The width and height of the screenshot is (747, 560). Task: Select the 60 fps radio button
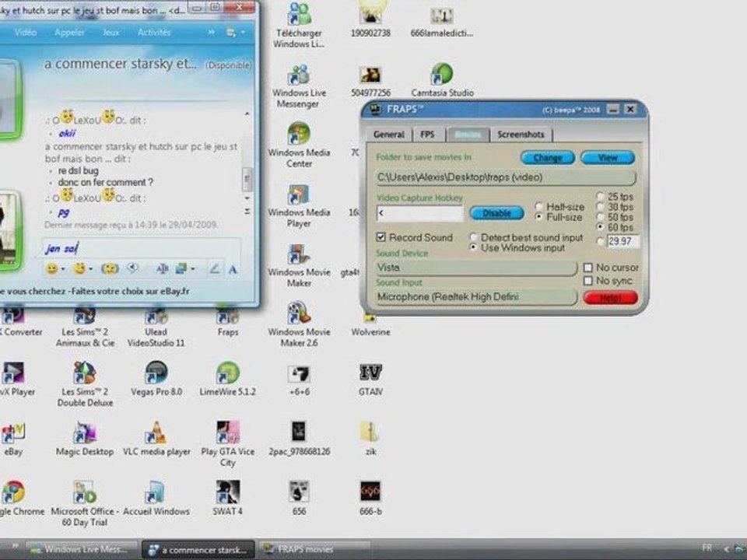(x=600, y=227)
